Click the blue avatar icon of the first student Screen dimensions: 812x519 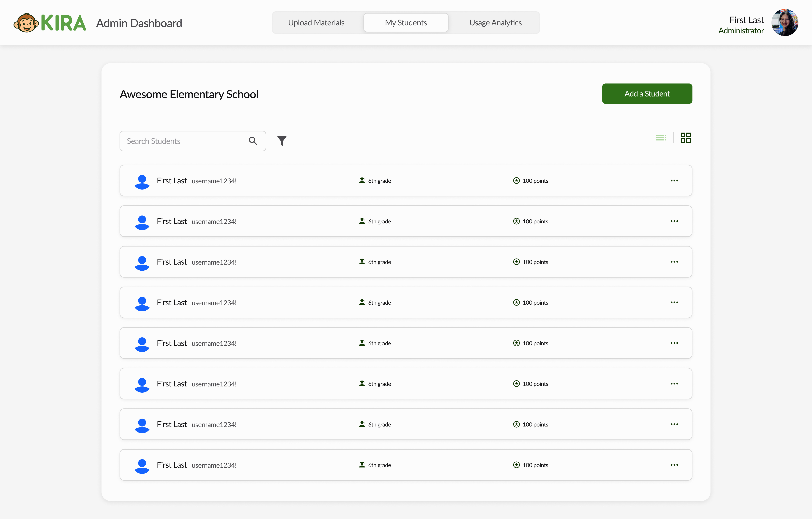(x=142, y=182)
